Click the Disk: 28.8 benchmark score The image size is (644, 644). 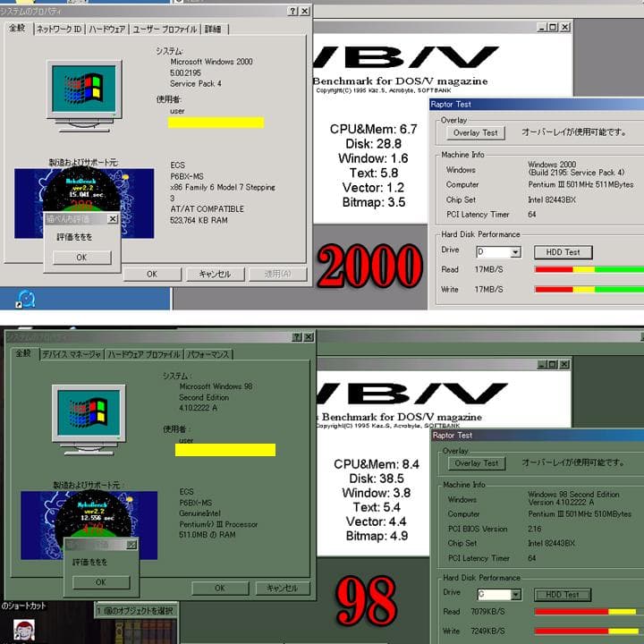(x=373, y=144)
